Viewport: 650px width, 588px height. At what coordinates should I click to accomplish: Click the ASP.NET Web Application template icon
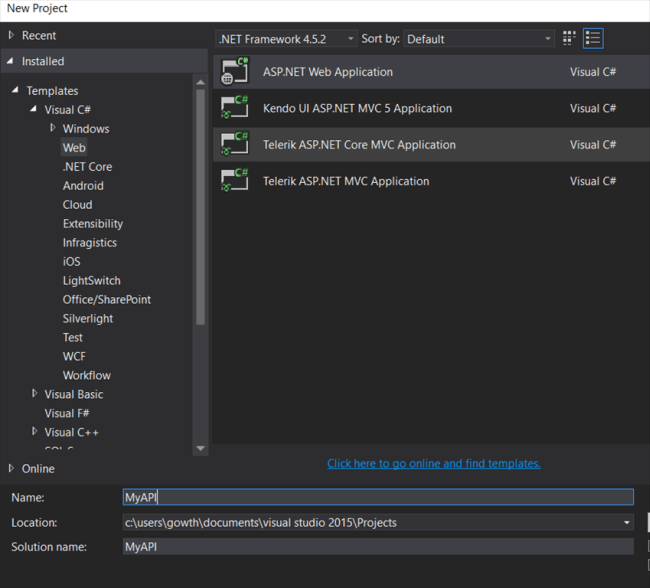[235, 71]
